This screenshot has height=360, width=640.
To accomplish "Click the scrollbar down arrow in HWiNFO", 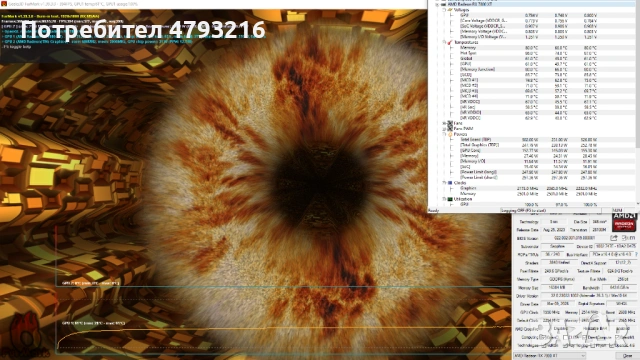I will (x=638, y=204).
